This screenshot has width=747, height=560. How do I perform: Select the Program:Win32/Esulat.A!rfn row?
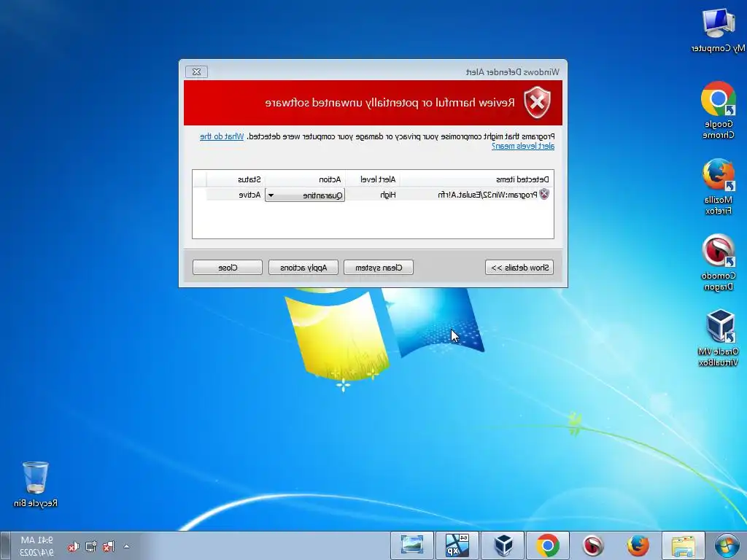coord(373,195)
